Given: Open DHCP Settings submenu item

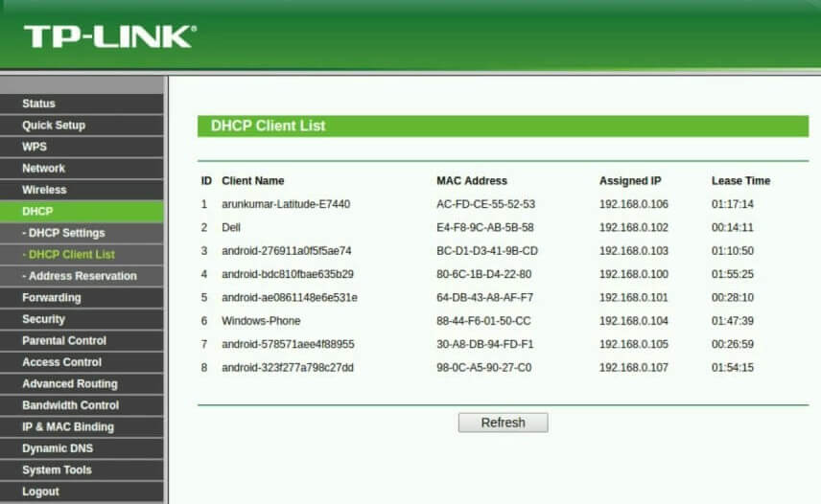Looking at the screenshot, I should tap(82, 233).
